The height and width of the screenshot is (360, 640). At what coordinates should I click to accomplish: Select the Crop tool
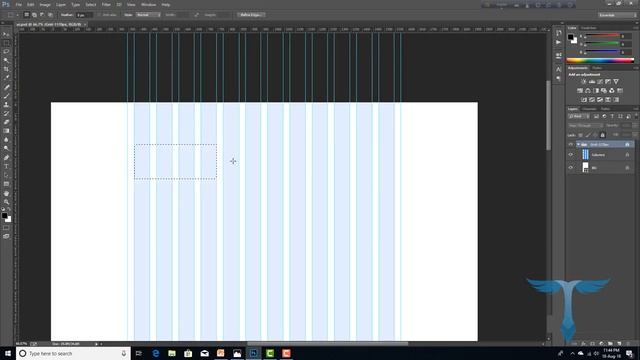click(6, 69)
